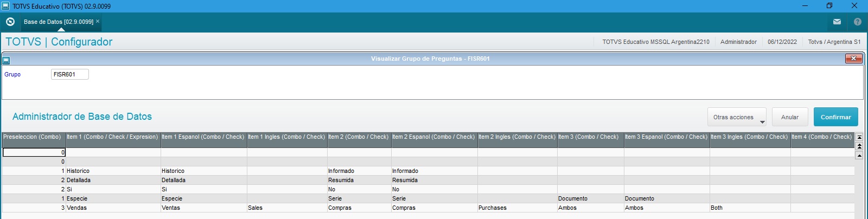This screenshot has width=868, height=219.
Task: Move up one row with the single arrow
Action: pos(859,156)
